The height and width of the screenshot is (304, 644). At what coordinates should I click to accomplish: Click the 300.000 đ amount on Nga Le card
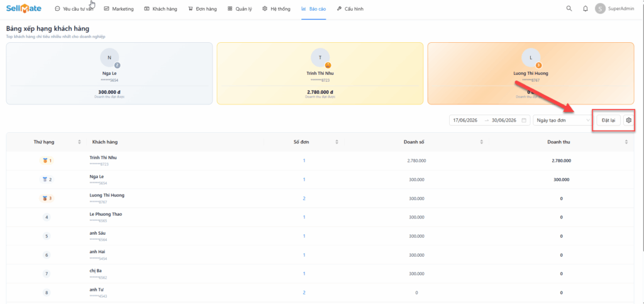(109, 92)
